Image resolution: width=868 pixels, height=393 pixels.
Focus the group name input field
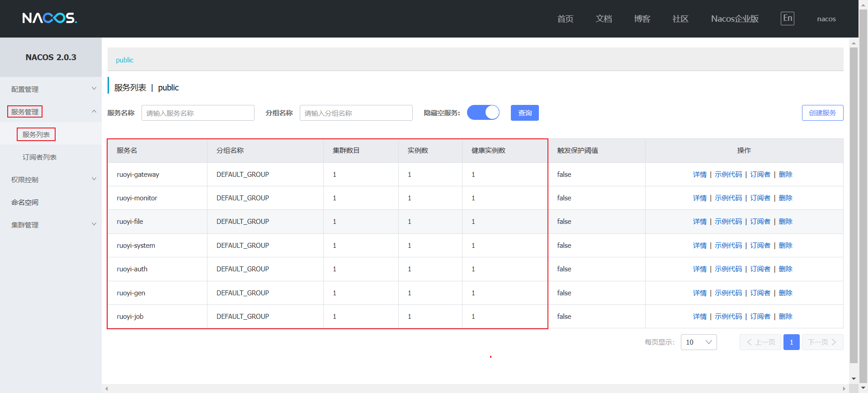click(x=356, y=113)
